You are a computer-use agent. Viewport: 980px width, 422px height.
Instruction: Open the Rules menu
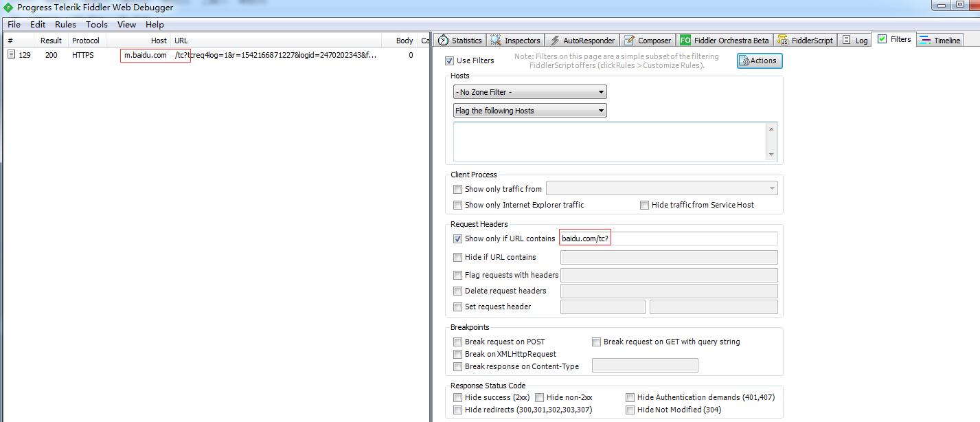66,24
